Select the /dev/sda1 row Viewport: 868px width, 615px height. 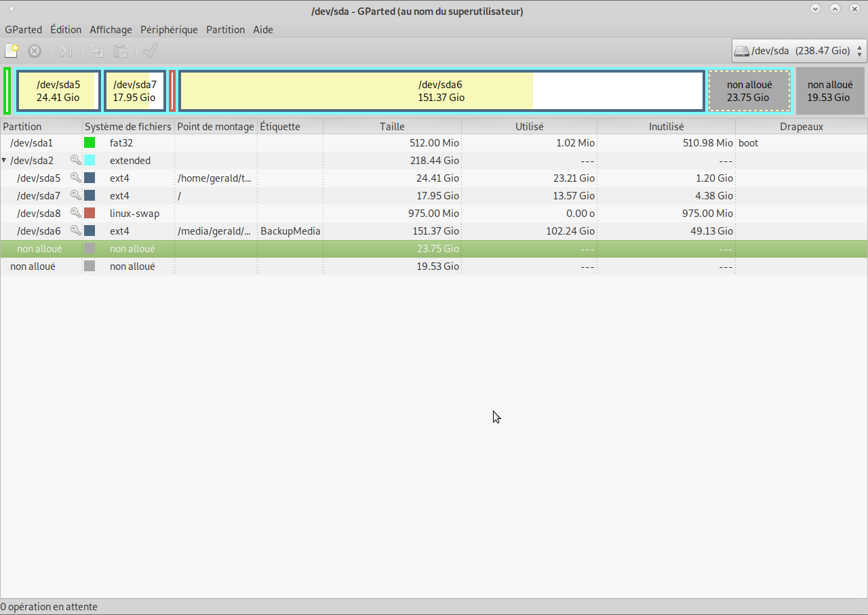coord(434,143)
